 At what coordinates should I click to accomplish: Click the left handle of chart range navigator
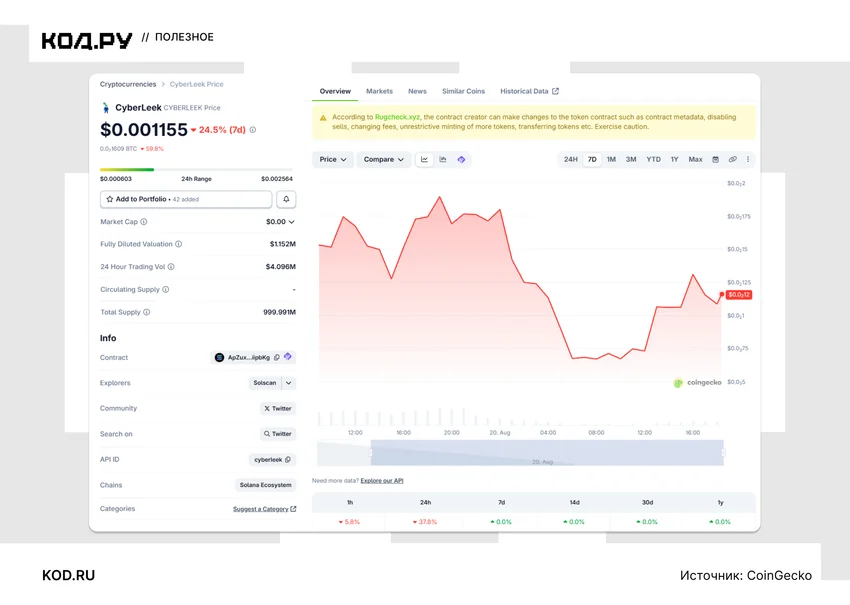click(x=371, y=453)
